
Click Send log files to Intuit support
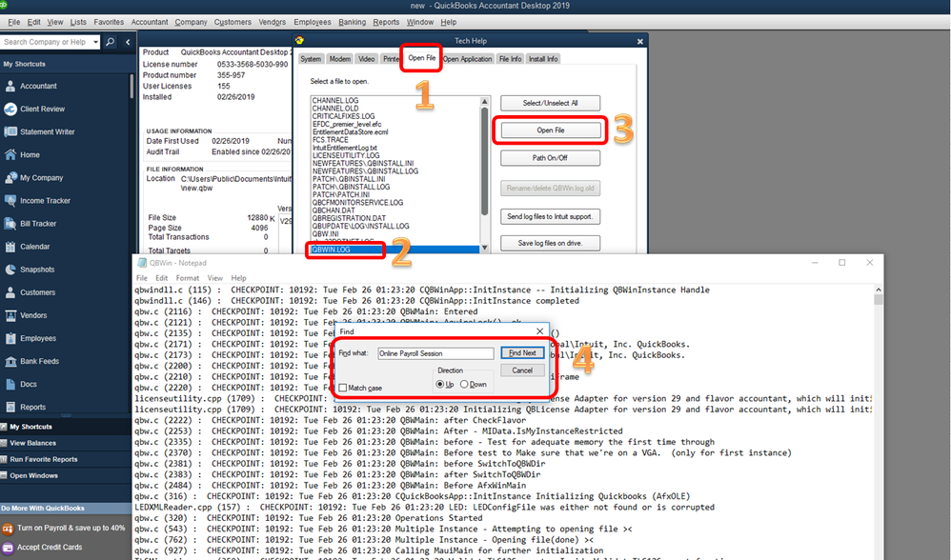coord(550,216)
